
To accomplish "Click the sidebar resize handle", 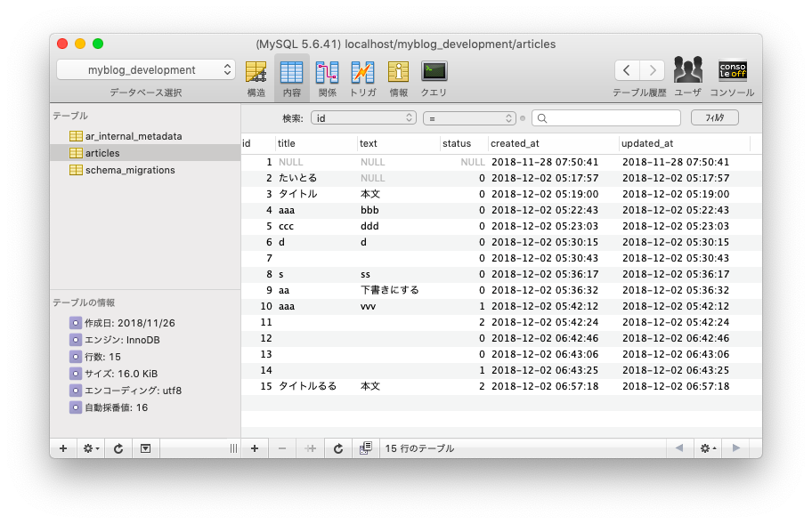I will point(233,448).
